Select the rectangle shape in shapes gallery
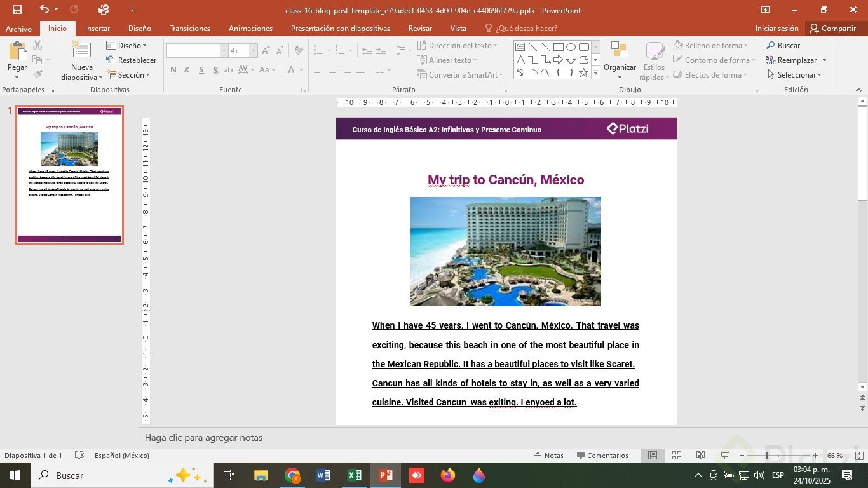Image resolution: width=868 pixels, height=488 pixels. (558, 47)
